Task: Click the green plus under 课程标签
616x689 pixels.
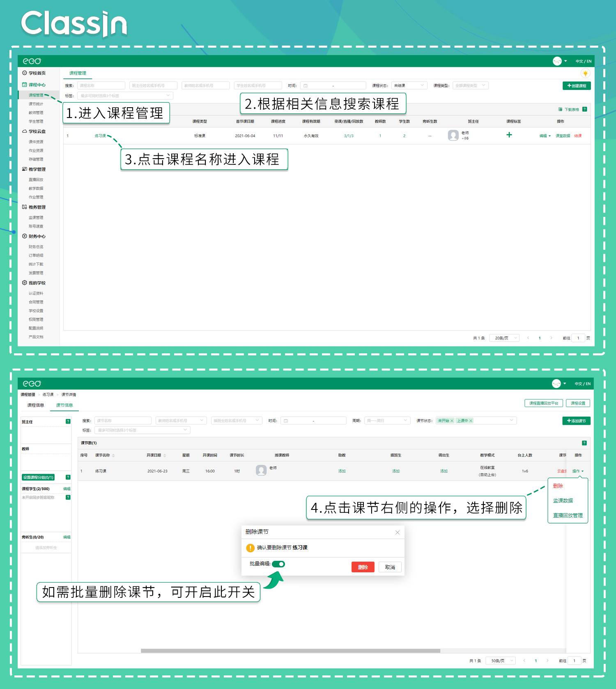Action: 509,135
